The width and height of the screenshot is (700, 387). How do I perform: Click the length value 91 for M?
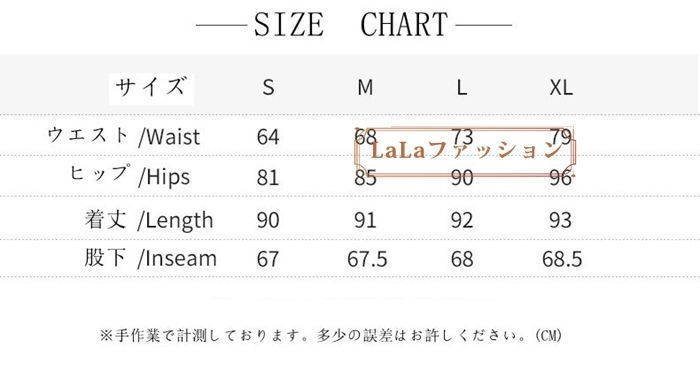pos(365,221)
